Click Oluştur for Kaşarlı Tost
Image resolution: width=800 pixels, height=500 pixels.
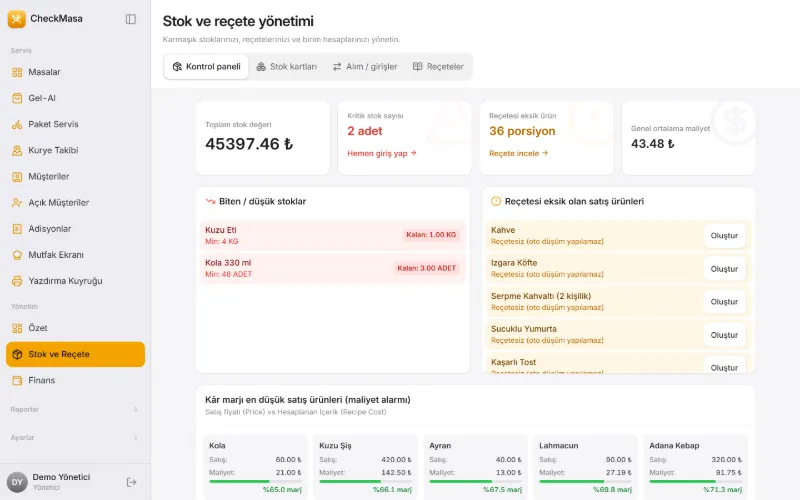(724, 366)
